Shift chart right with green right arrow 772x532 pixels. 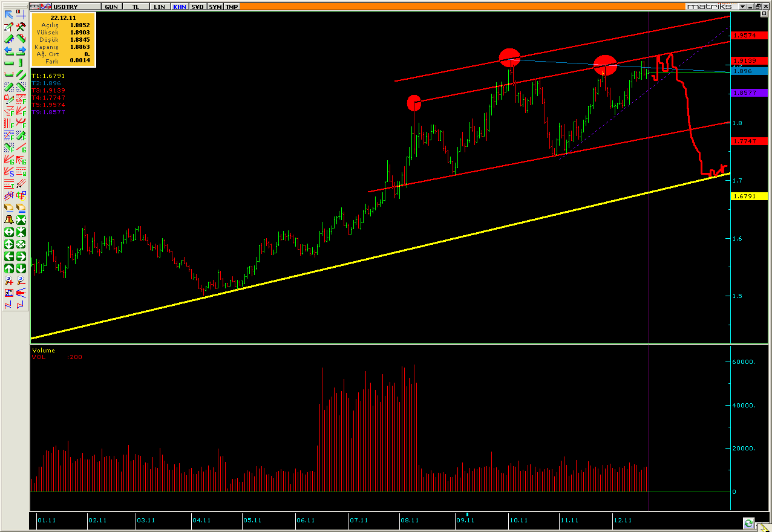tap(21, 257)
